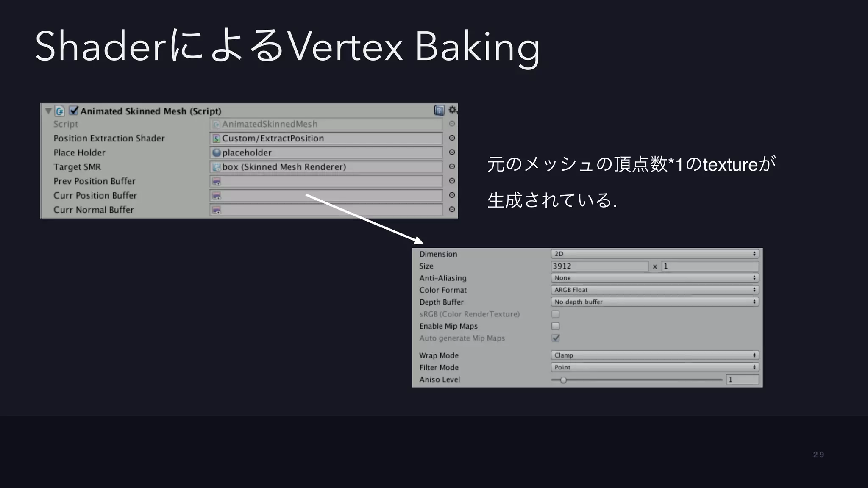Click the Place Holder label
Viewport: 868px width, 488px height.
click(x=79, y=152)
